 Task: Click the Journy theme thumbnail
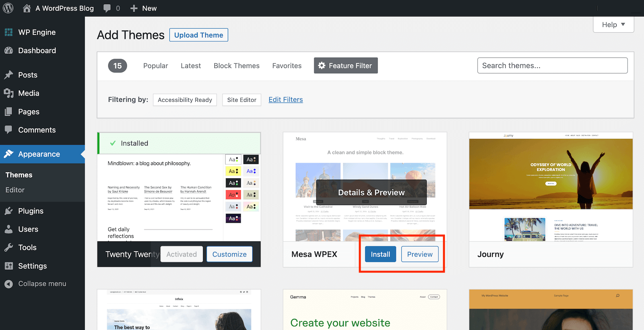(551, 187)
